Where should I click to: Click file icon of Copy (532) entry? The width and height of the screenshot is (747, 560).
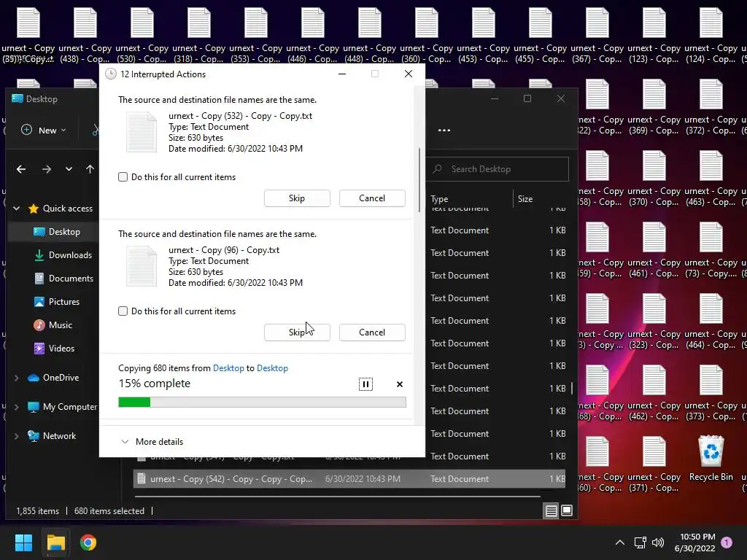(x=141, y=132)
